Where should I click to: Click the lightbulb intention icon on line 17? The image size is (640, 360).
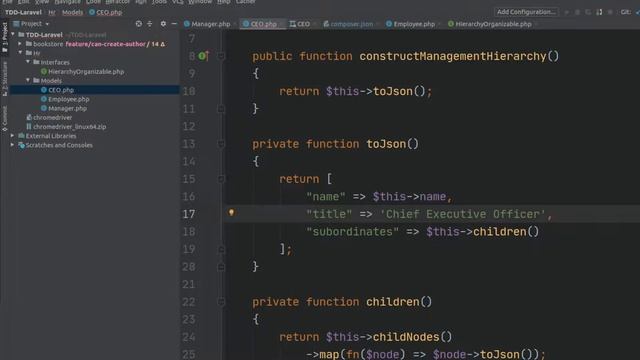(x=231, y=213)
